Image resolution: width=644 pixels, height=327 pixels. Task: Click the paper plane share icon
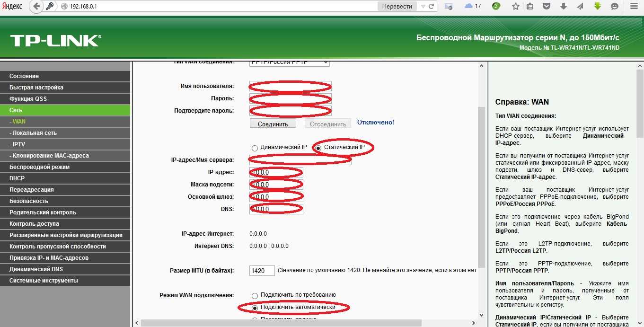coord(580,6)
